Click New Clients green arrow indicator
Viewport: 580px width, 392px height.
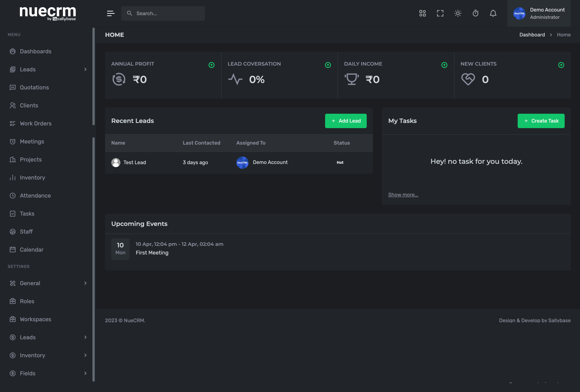click(x=561, y=65)
